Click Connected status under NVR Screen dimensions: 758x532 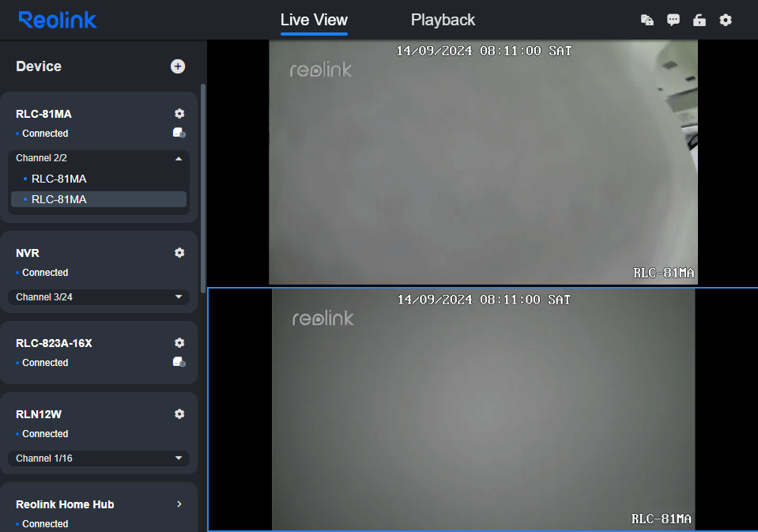45,273
